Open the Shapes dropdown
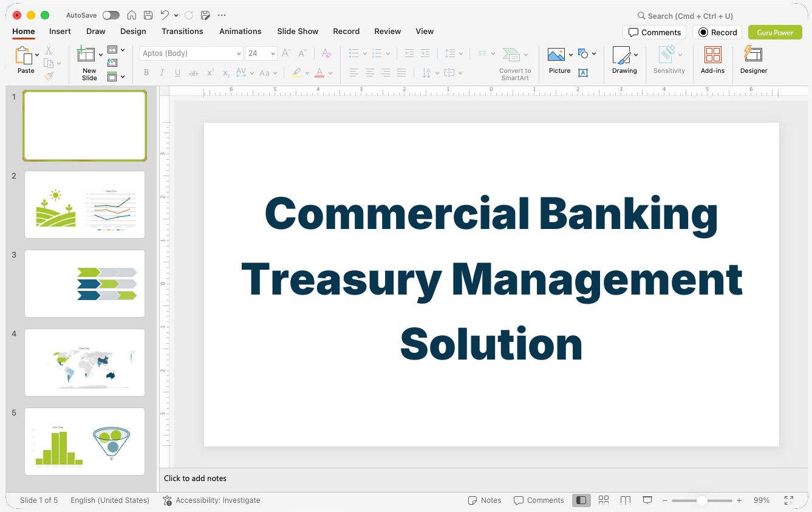 (587, 53)
